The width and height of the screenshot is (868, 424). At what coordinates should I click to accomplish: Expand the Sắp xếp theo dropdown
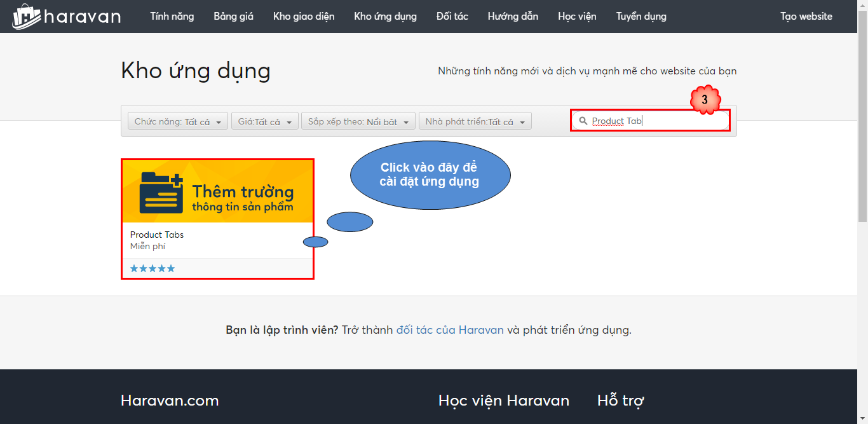click(358, 121)
